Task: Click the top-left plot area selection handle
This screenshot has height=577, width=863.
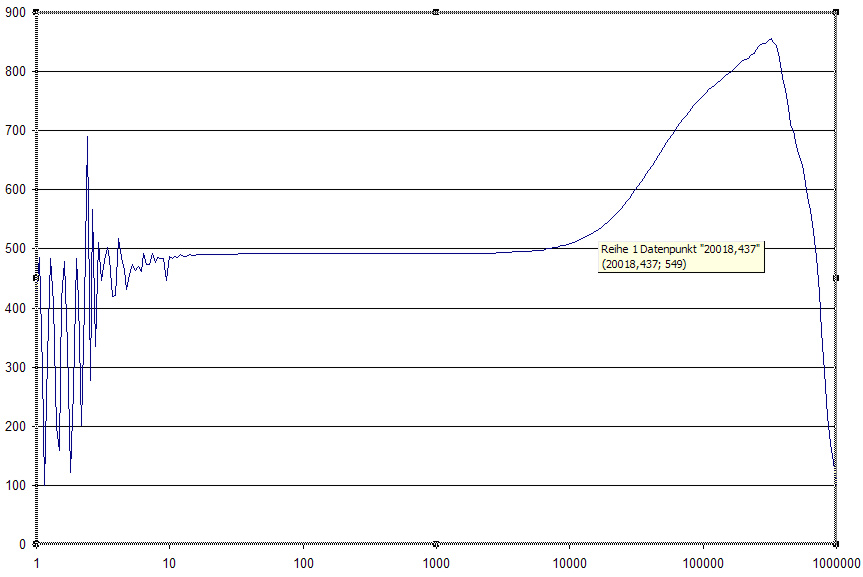Action: pos(36,12)
